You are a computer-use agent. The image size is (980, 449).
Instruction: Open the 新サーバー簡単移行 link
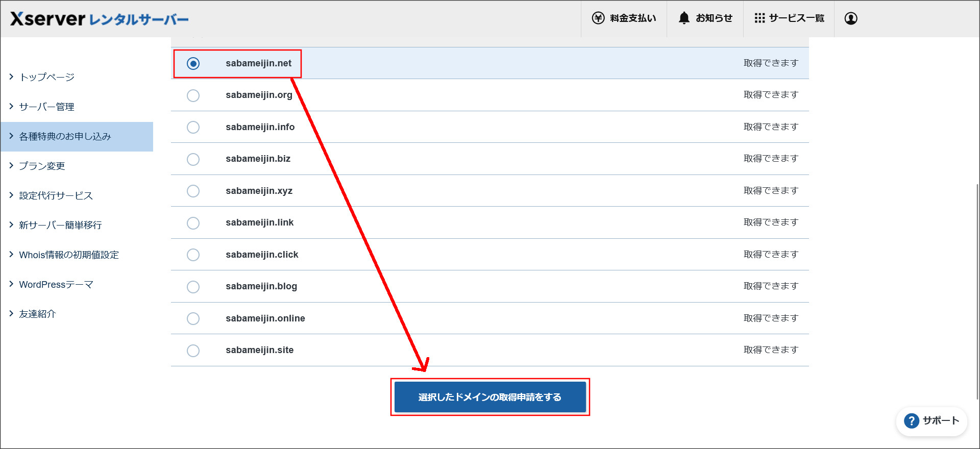coord(60,225)
